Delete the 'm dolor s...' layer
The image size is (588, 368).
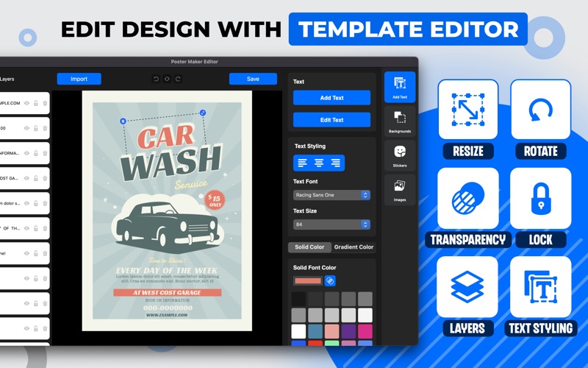pos(45,203)
